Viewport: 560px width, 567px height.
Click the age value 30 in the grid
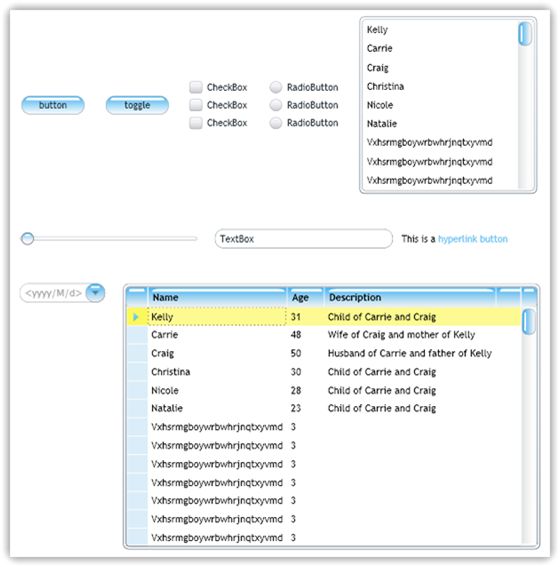pyautogui.click(x=296, y=372)
